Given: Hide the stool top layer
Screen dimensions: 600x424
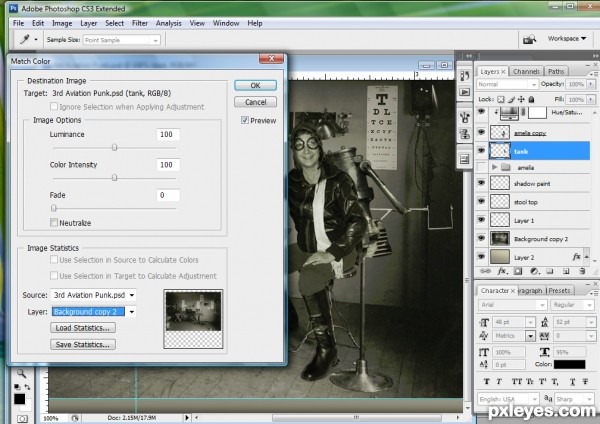Looking at the screenshot, I should [481, 201].
